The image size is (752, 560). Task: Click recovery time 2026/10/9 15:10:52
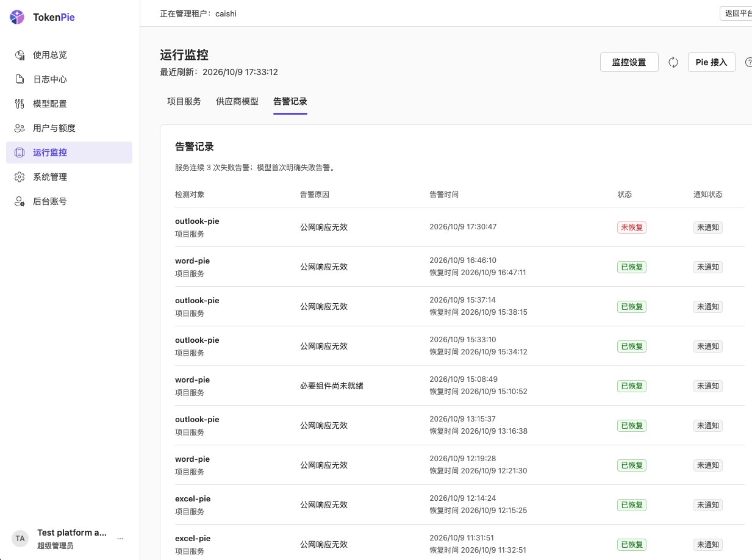point(478,392)
